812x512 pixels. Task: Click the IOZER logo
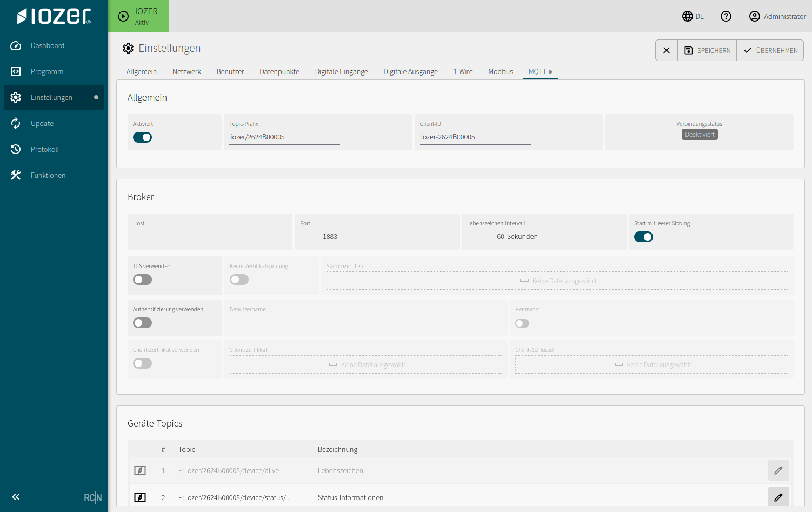pos(54,16)
